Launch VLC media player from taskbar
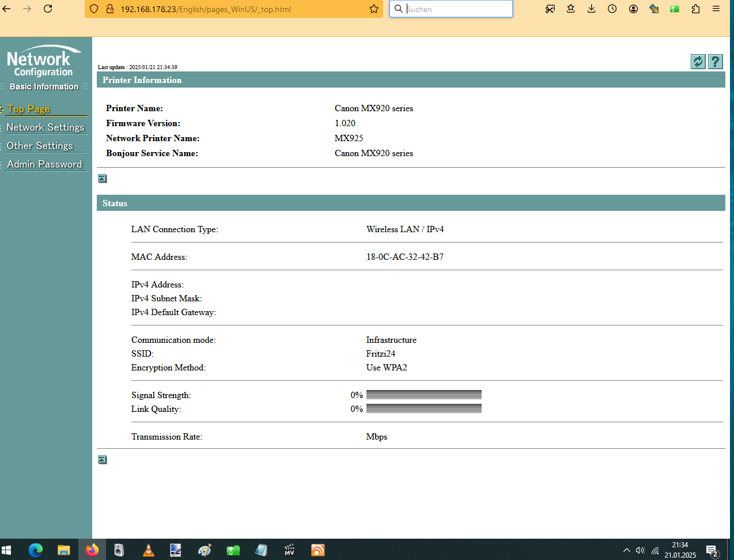The width and height of the screenshot is (734, 560). click(148, 550)
